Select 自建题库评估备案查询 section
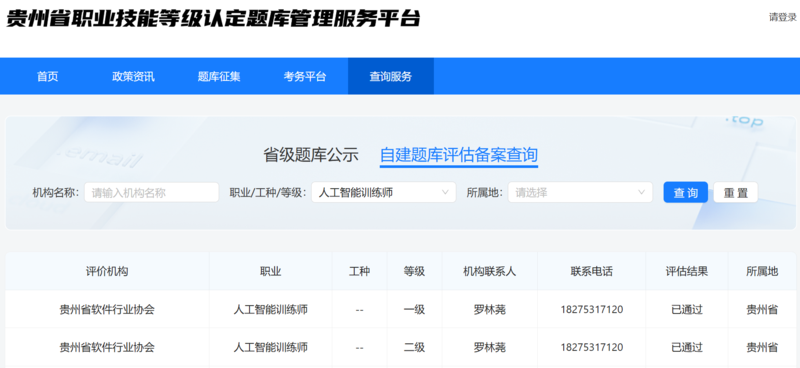The width and height of the screenshot is (800, 368). pos(459,155)
